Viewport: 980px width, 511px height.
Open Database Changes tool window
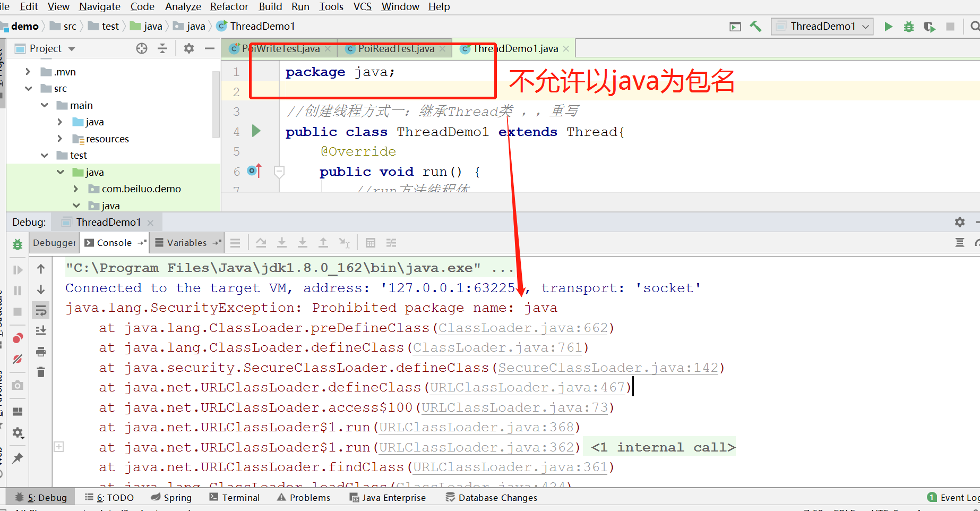point(491,498)
